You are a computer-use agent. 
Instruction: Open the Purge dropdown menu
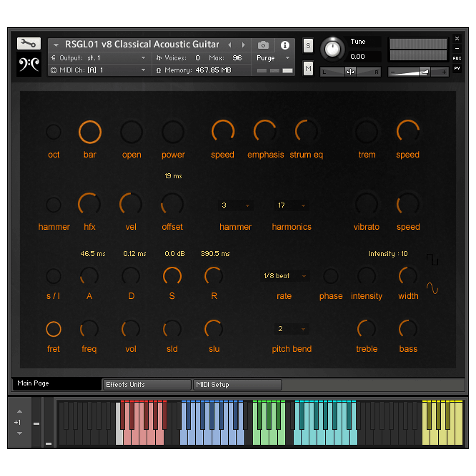273,58
